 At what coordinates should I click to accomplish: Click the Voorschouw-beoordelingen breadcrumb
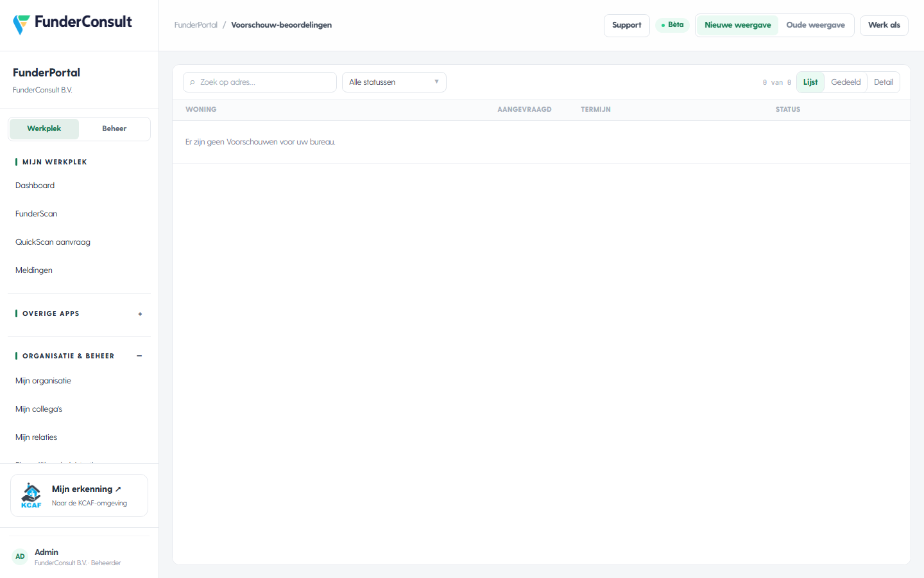click(281, 25)
